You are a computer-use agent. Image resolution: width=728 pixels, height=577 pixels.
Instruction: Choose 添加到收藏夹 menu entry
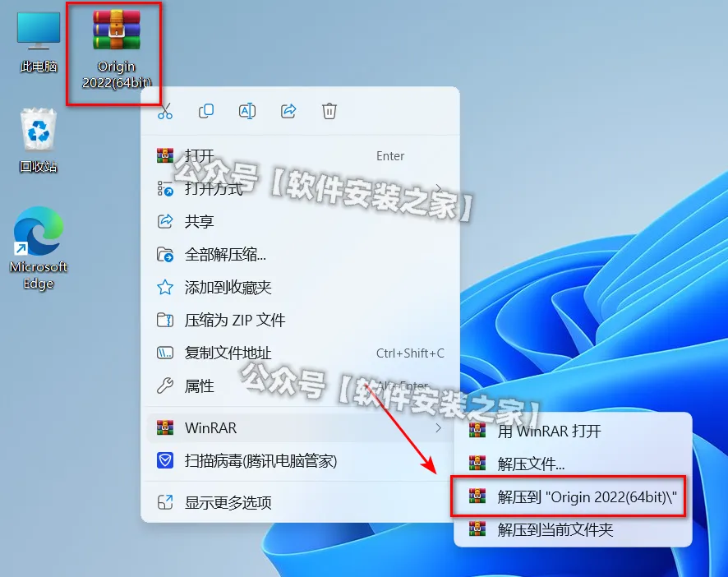coord(301,288)
